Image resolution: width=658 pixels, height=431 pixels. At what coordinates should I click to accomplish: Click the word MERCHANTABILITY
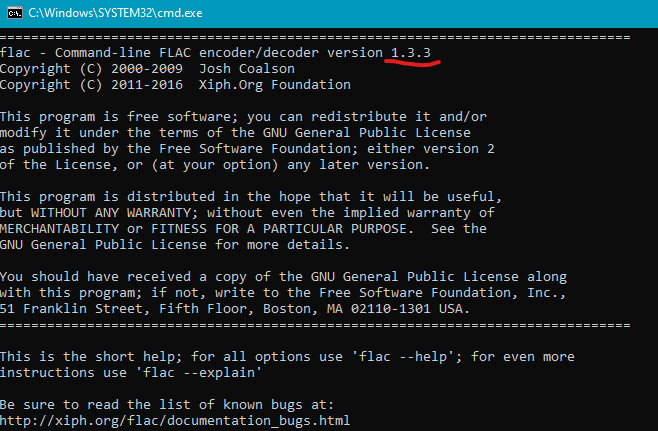(x=65, y=228)
